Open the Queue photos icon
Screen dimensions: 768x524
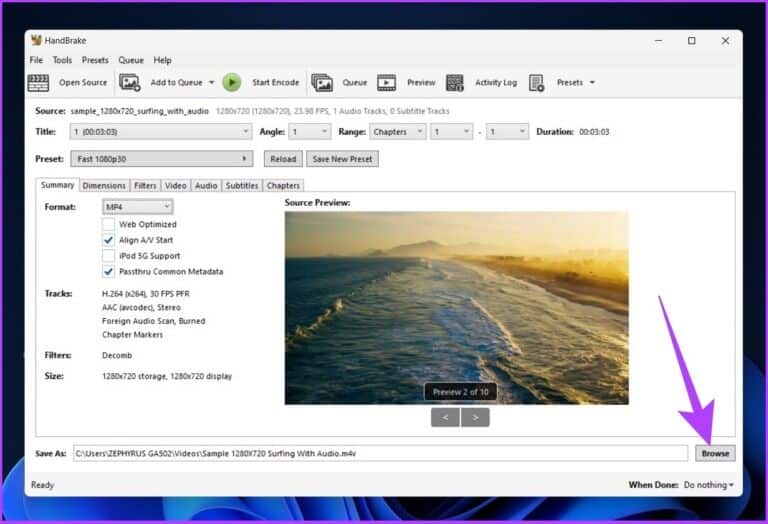pyautogui.click(x=322, y=83)
